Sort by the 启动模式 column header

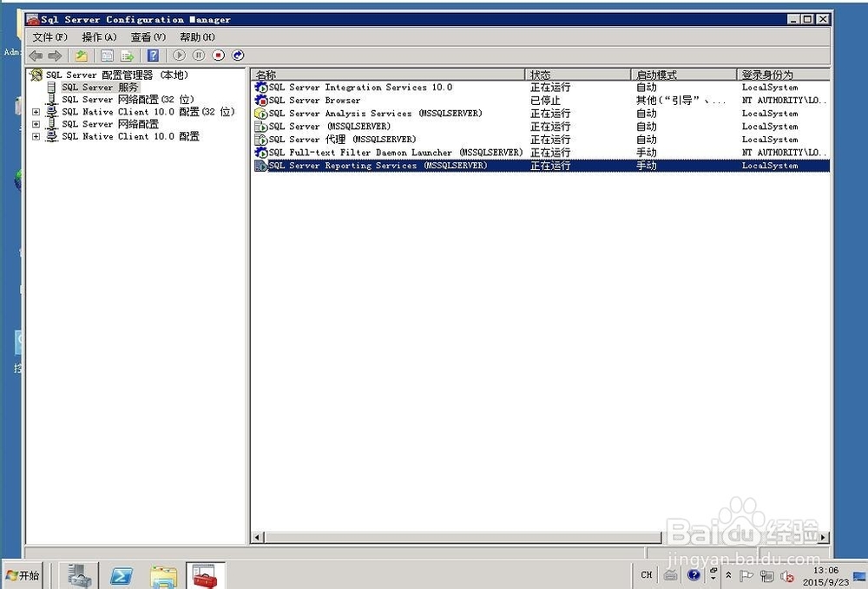(684, 75)
